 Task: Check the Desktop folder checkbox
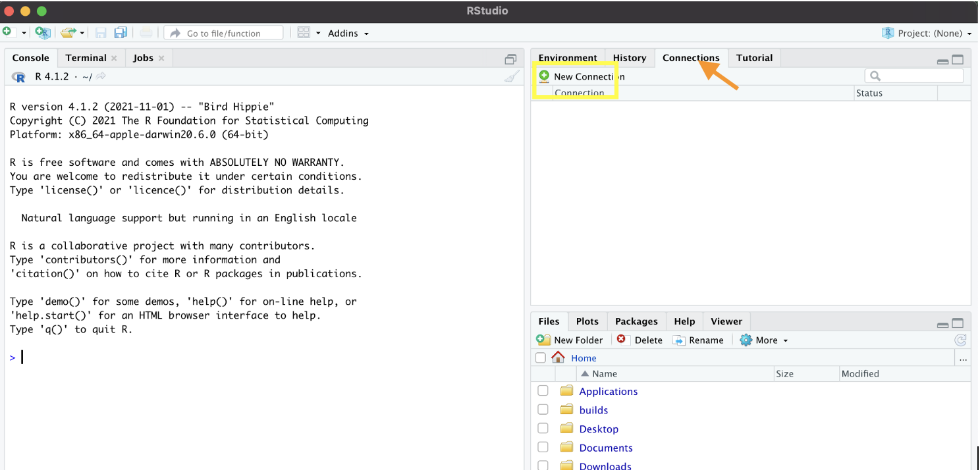pos(543,428)
